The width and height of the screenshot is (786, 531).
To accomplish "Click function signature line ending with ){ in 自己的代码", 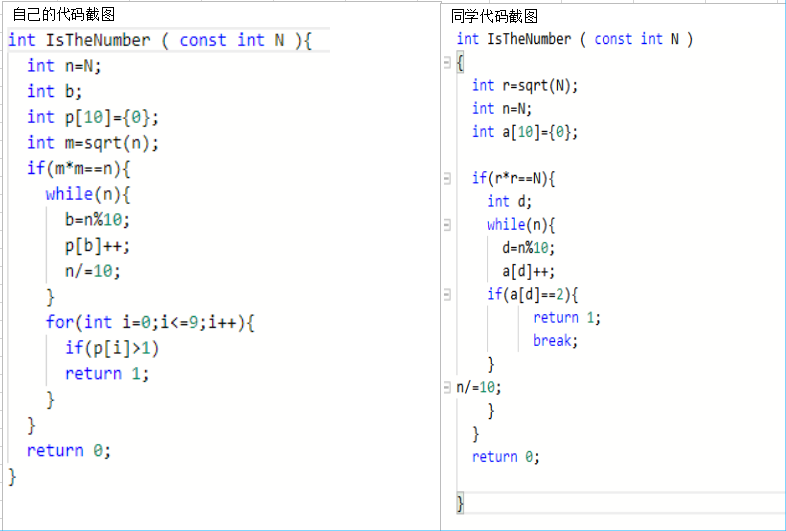I will [x=160, y=40].
